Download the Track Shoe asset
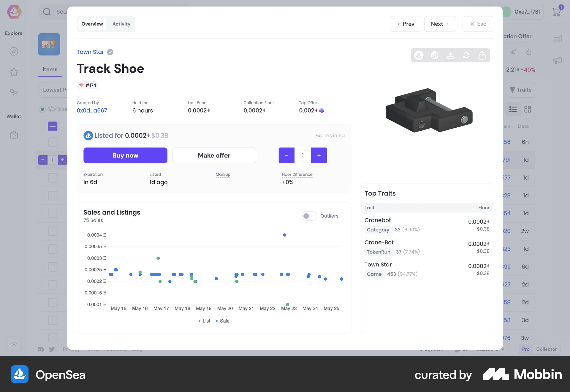The height and width of the screenshot is (392, 570). 450,55
